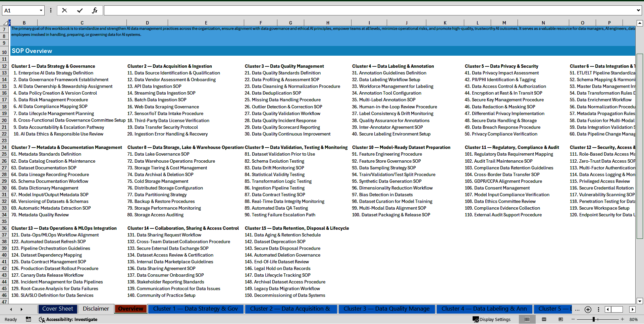This screenshot has height=324, width=644.
Task: Click the Cancel (X) icon beside the formula bar
Action: point(64,10)
